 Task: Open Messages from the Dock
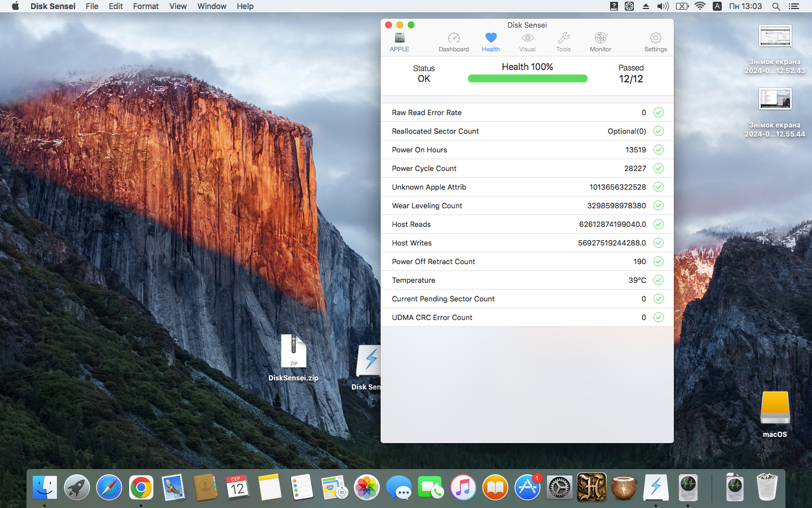pos(399,487)
